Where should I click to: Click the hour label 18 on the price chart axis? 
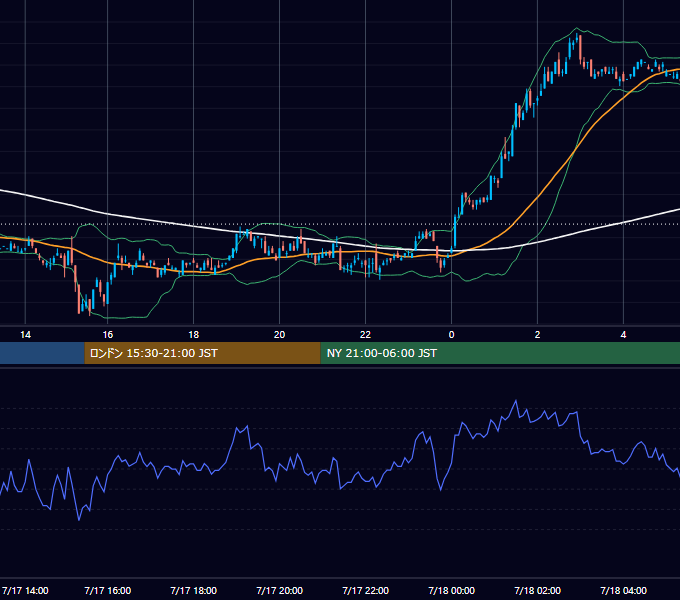(193, 335)
